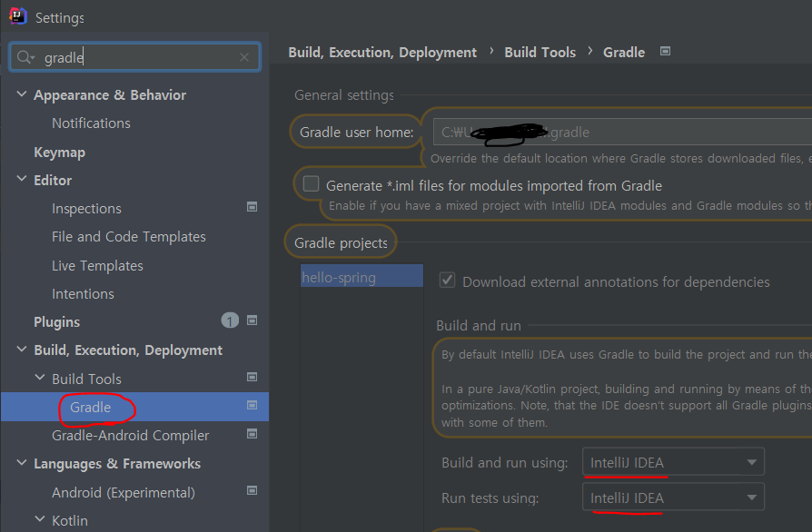Click the project-settings icon on Inspections row
812x532 pixels.
tap(253, 207)
